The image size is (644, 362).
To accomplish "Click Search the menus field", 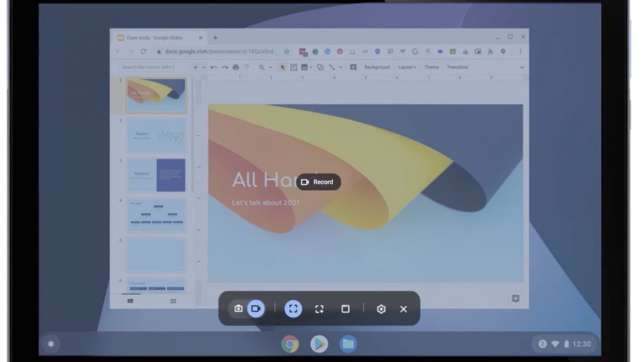I will (153, 67).
